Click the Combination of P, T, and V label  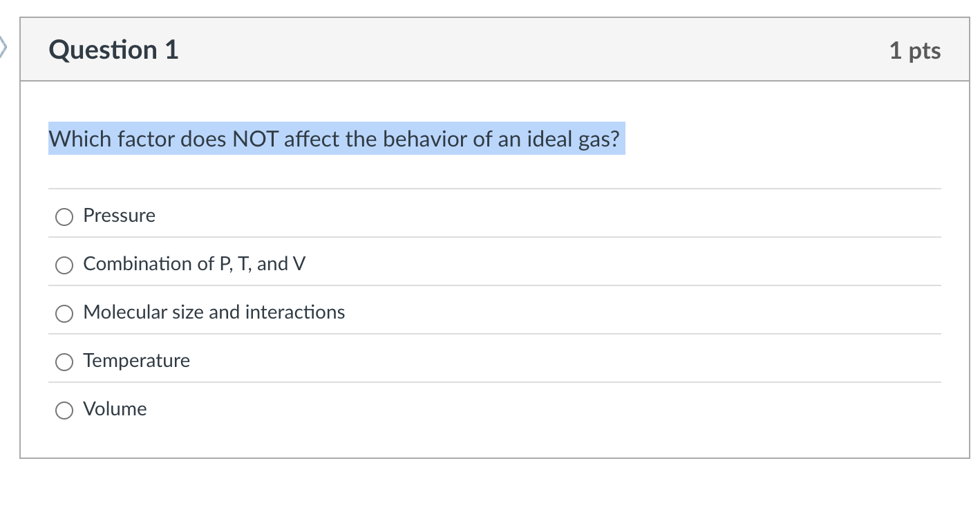[x=194, y=263]
